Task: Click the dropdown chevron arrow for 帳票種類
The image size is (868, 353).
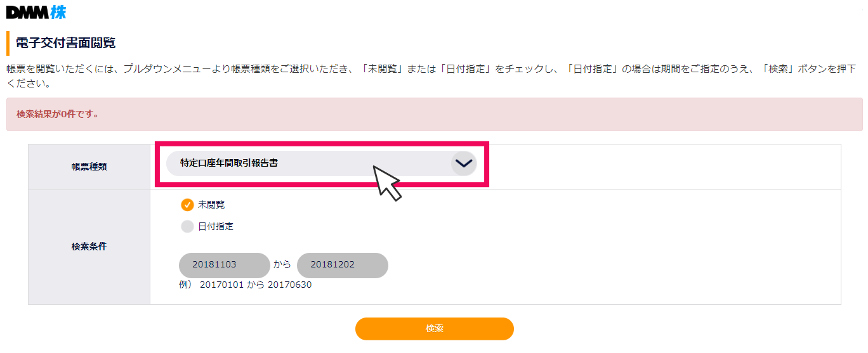Action: (464, 164)
